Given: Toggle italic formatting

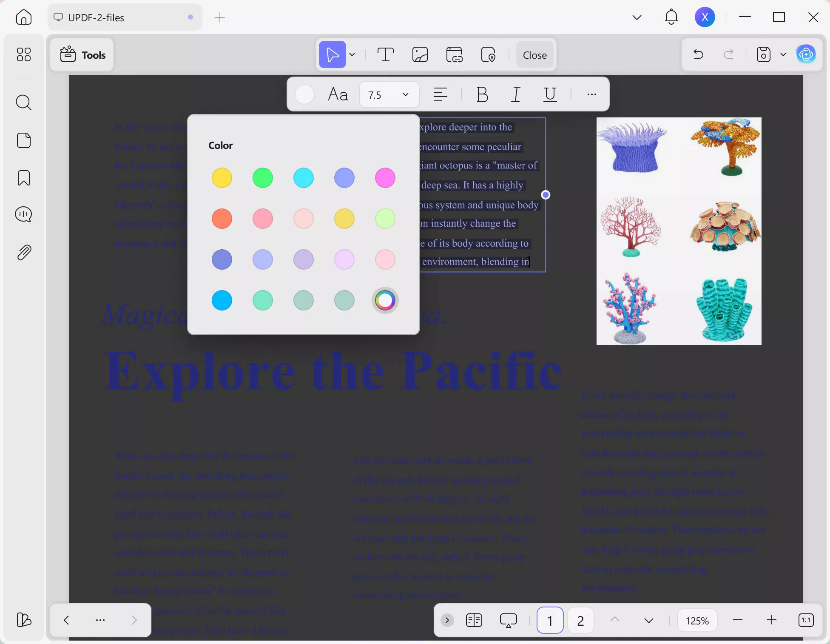Looking at the screenshot, I should (516, 94).
